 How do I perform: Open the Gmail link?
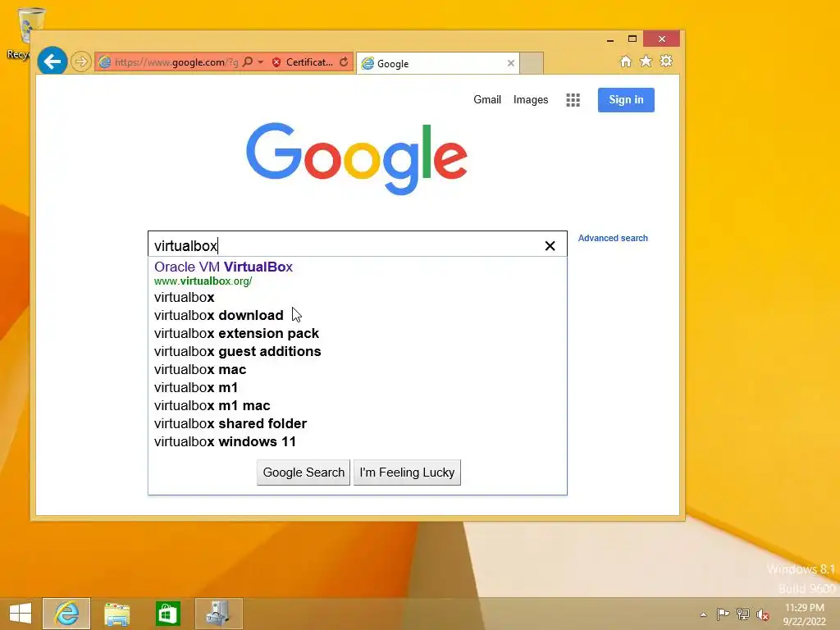click(x=487, y=99)
